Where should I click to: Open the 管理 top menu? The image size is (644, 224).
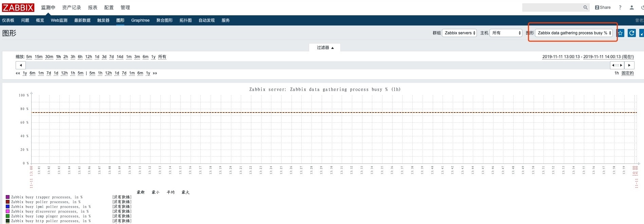click(125, 7)
